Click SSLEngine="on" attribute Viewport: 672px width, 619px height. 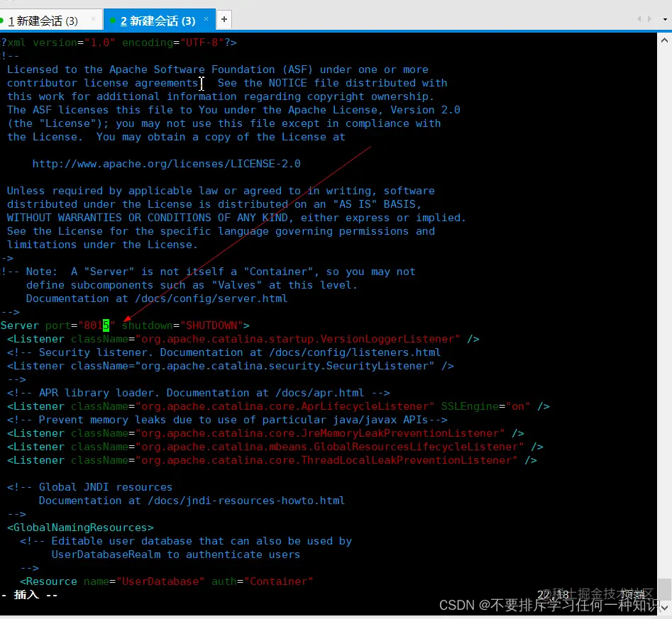click(485, 406)
